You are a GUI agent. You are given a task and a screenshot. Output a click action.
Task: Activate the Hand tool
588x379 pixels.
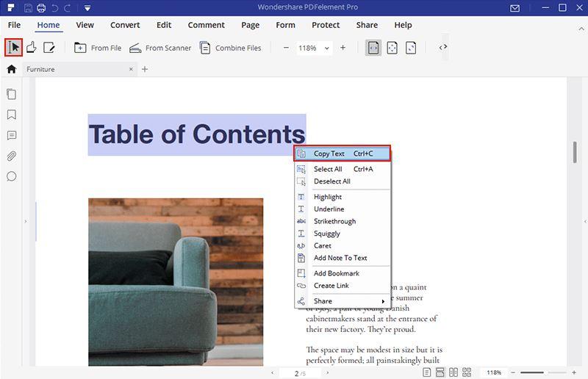click(x=31, y=48)
